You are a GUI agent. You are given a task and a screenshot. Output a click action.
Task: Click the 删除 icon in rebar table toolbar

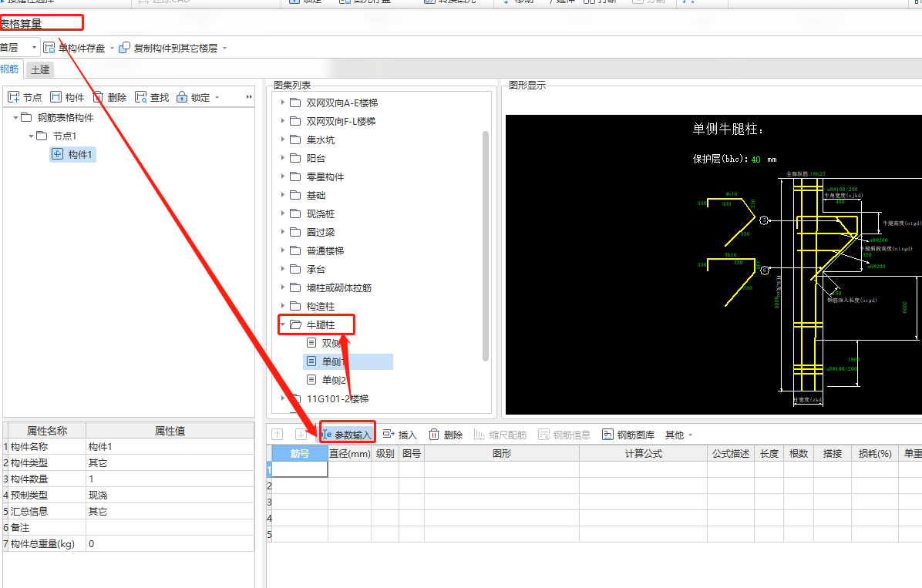(x=434, y=435)
